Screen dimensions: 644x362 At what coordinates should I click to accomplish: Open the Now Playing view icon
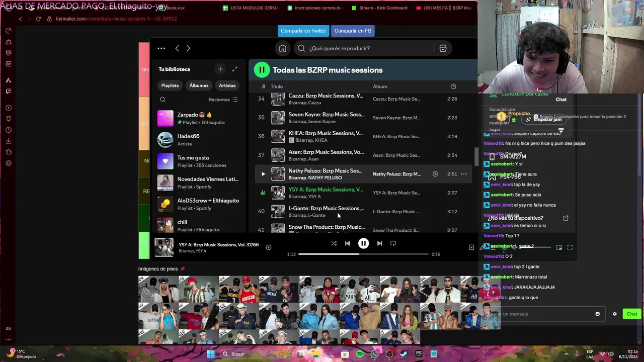pos(471,247)
